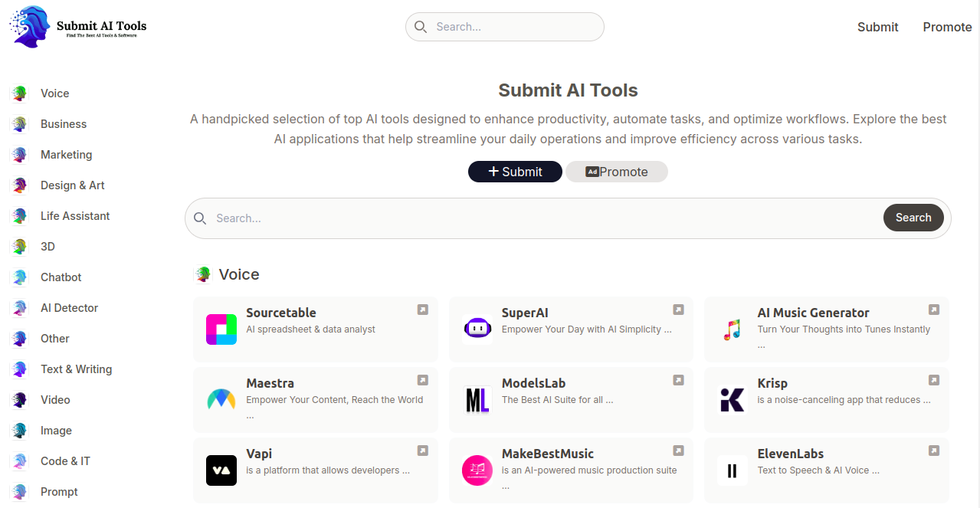The image size is (980, 508).
Task: Click the Voice section heading
Action: pyautogui.click(x=239, y=274)
